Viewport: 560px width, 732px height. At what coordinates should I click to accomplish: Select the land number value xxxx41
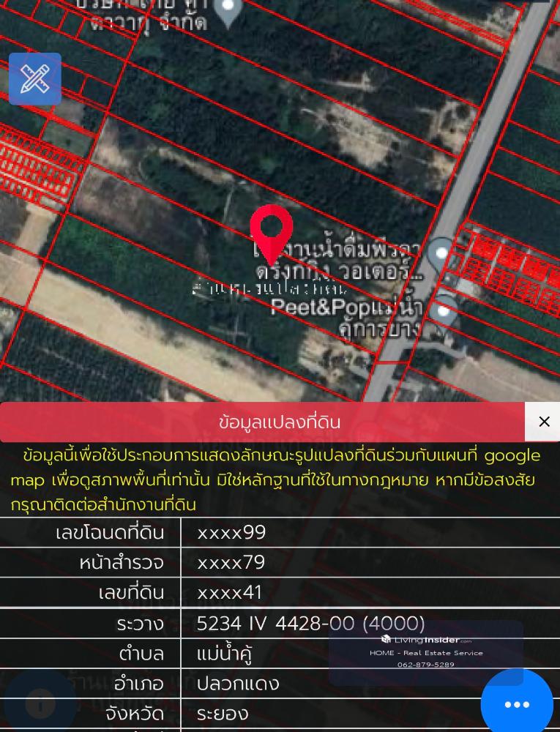point(229,592)
